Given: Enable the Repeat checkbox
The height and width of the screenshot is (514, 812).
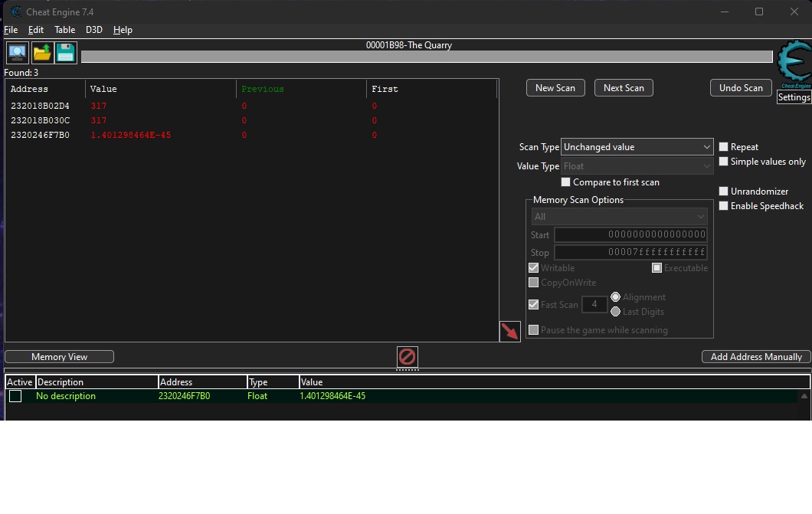Looking at the screenshot, I should pyautogui.click(x=724, y=147).
